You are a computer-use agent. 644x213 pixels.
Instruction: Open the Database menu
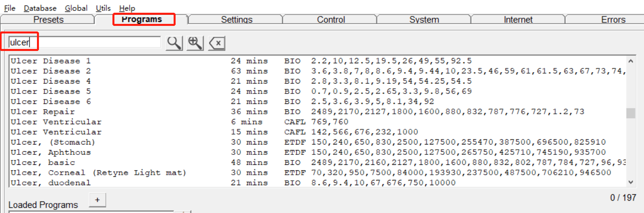(x=40, y=8)
